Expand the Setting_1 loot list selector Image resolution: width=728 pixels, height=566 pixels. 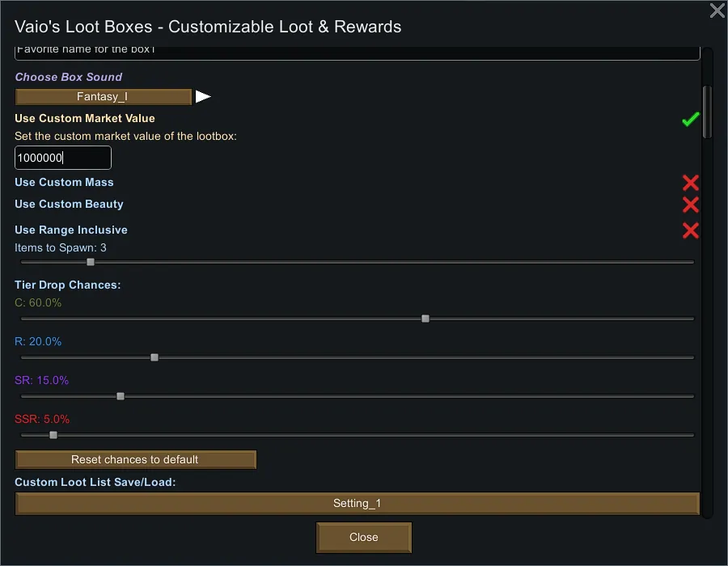pyautogui.click(x=357, y=503)
